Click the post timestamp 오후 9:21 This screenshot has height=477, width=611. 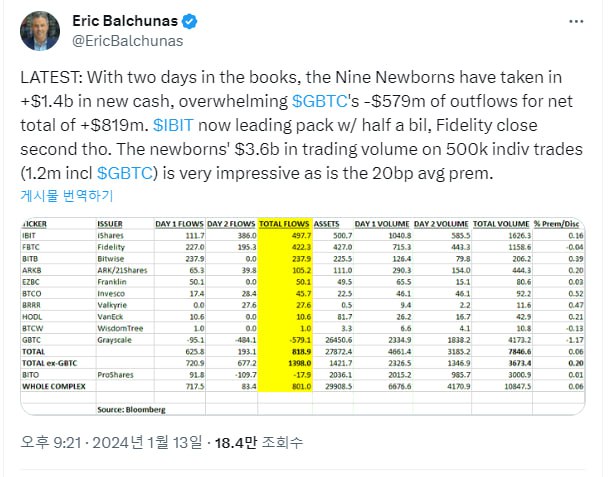click(51, 442)
